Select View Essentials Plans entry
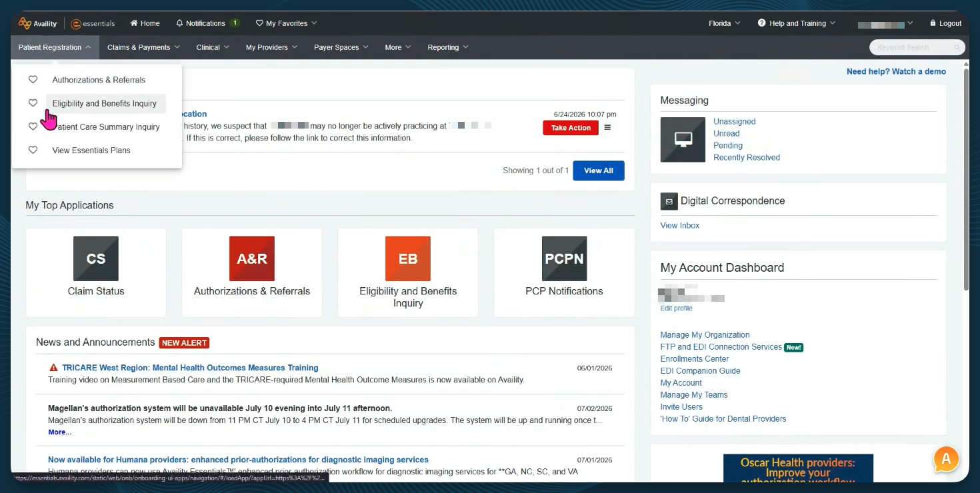 pos(91,150)
